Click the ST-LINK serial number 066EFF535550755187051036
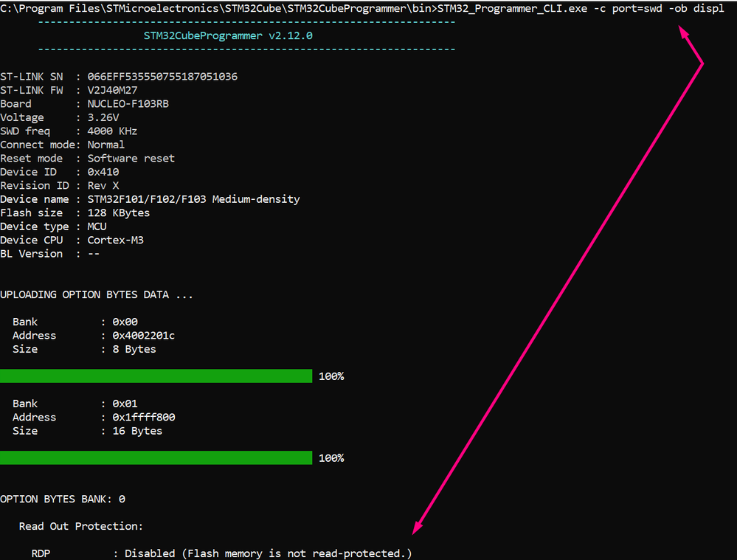737x560 pixels. (162, 77)
